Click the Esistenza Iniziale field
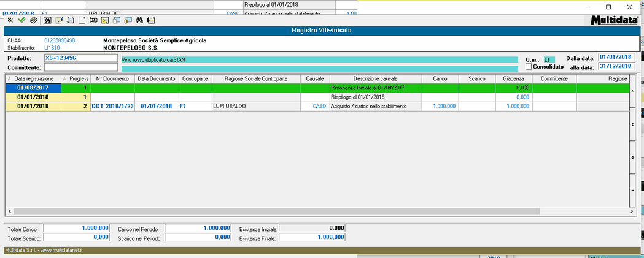The image size is (644, 258). coord(312,228)
